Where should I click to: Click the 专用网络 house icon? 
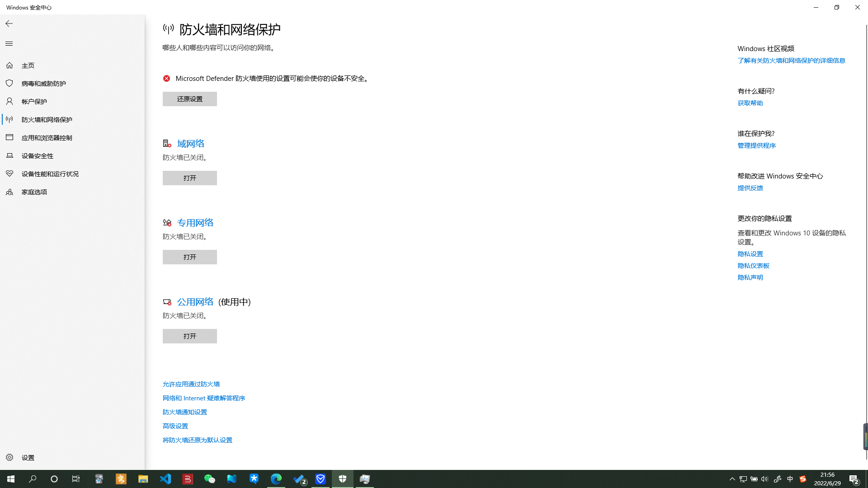pyautogui.click(x=167, y=223)
